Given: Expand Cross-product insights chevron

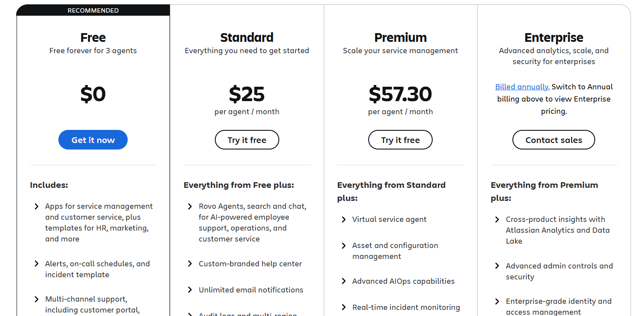Looking at the screenshot, I should (497, 220).
